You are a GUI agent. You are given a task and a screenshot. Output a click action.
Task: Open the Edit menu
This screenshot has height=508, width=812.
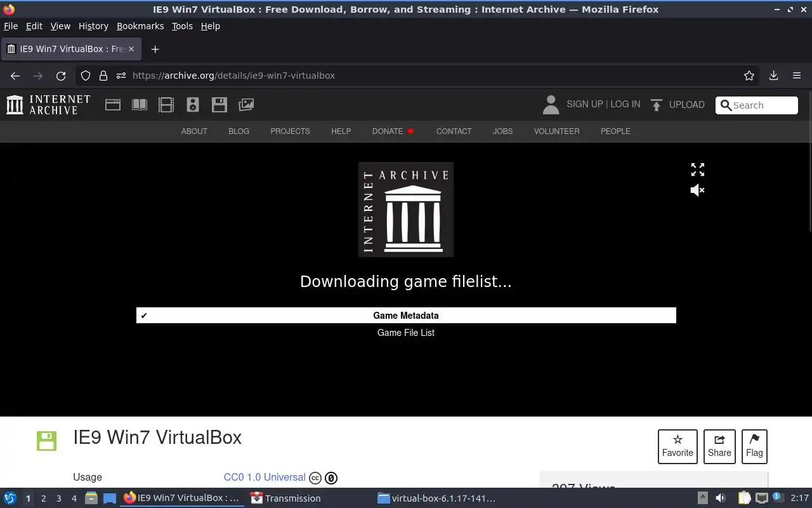click(x=34, y=26)
